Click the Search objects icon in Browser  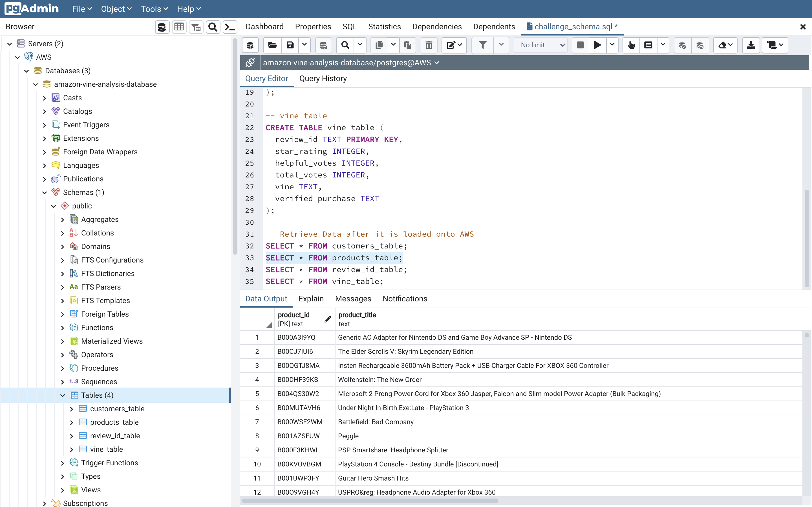click(x=213, y=27)
